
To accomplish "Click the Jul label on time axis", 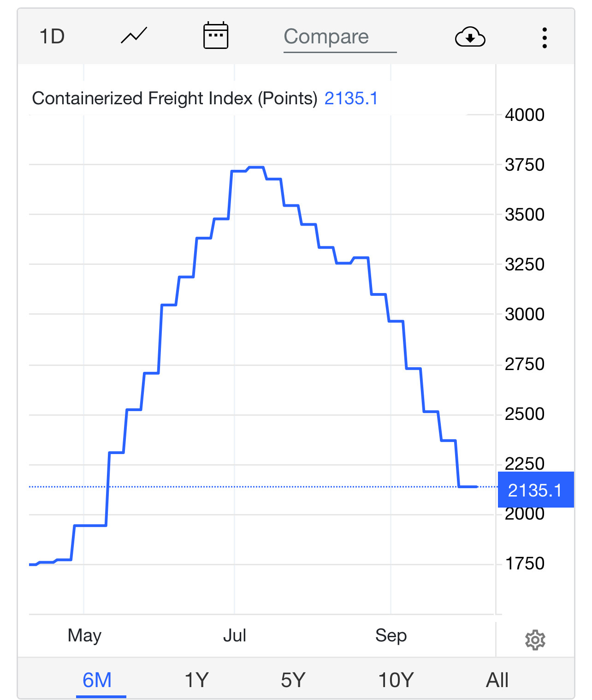I will point(235,635).
